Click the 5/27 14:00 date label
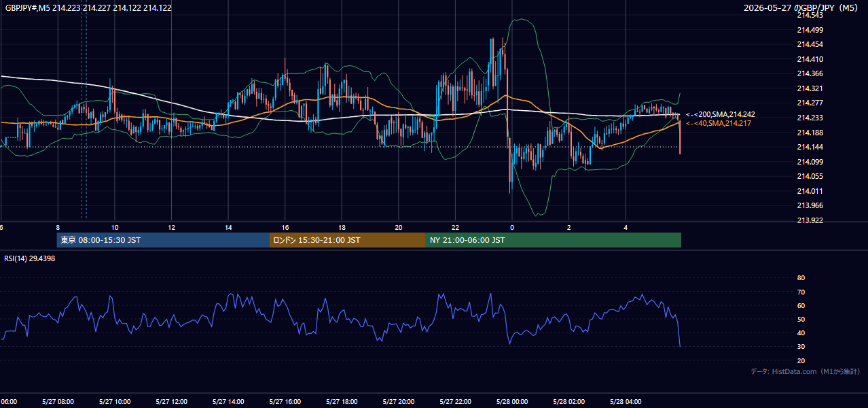This screenshot has width=868, height=408. tap(228, 402)
